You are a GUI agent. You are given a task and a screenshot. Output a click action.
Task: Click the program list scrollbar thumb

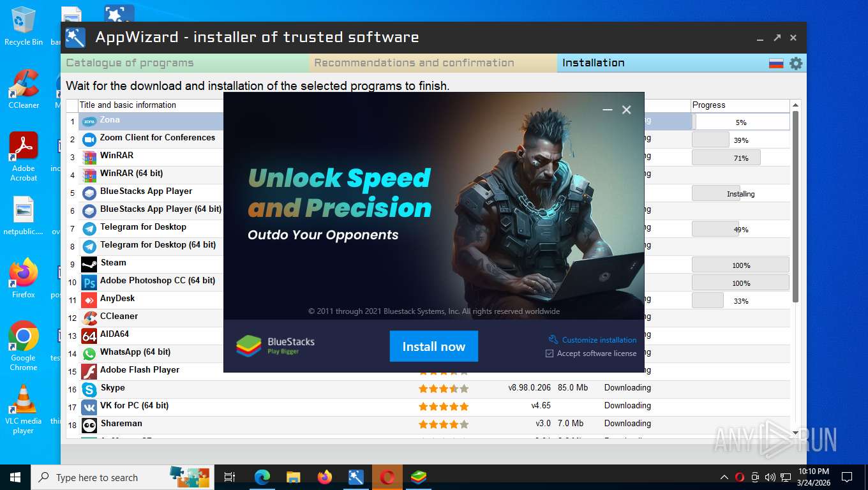point(795,207)
